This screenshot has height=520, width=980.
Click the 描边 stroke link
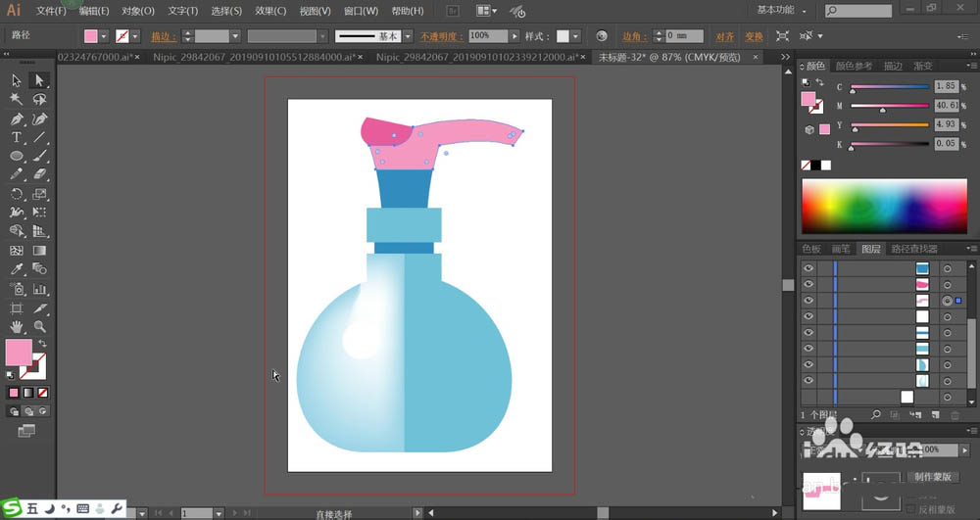[x=163, y=37]
